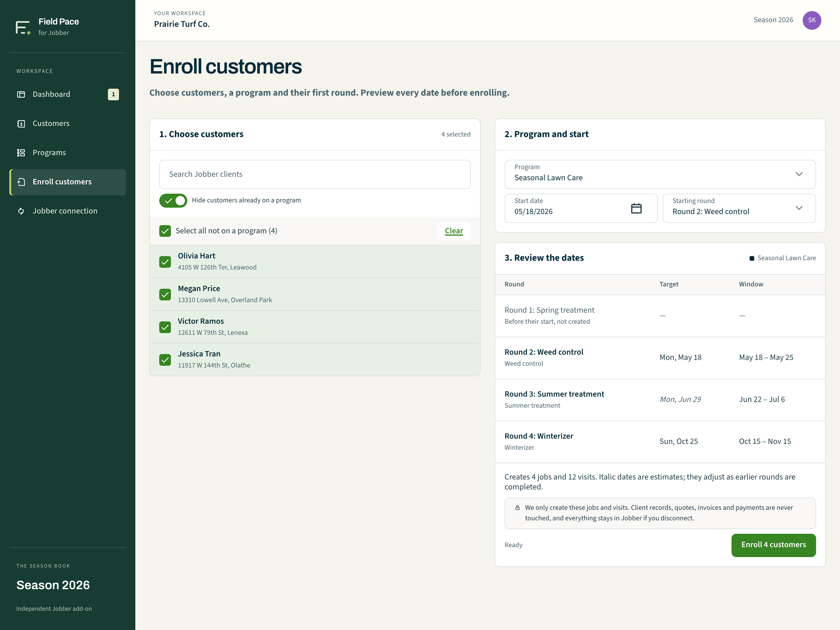
Task: Click the Ready status text
Action: (x=513, y=545)
